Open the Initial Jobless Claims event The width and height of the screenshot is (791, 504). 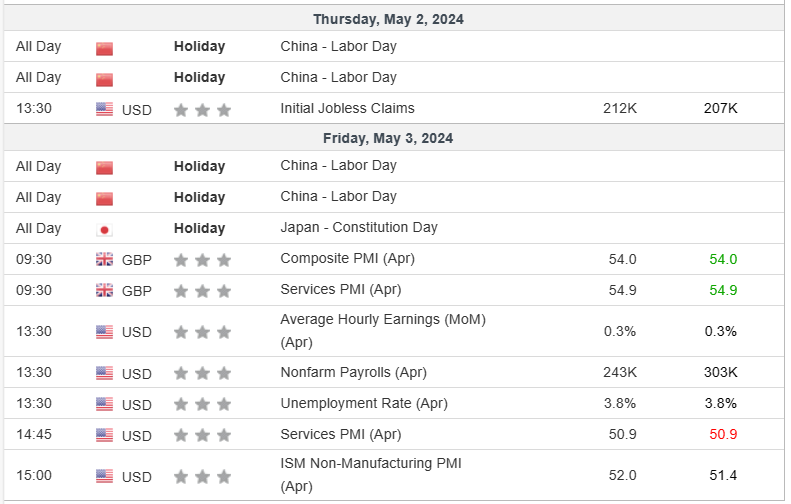(347, 108)
